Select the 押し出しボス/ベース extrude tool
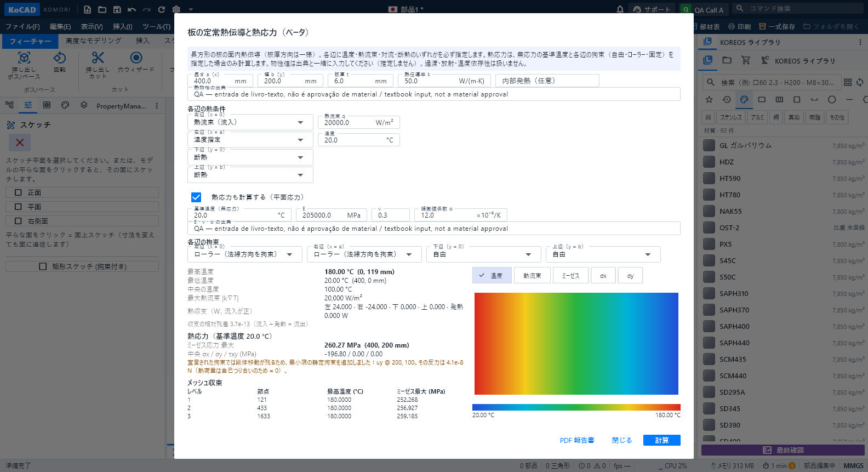 [x=24, y=66]
